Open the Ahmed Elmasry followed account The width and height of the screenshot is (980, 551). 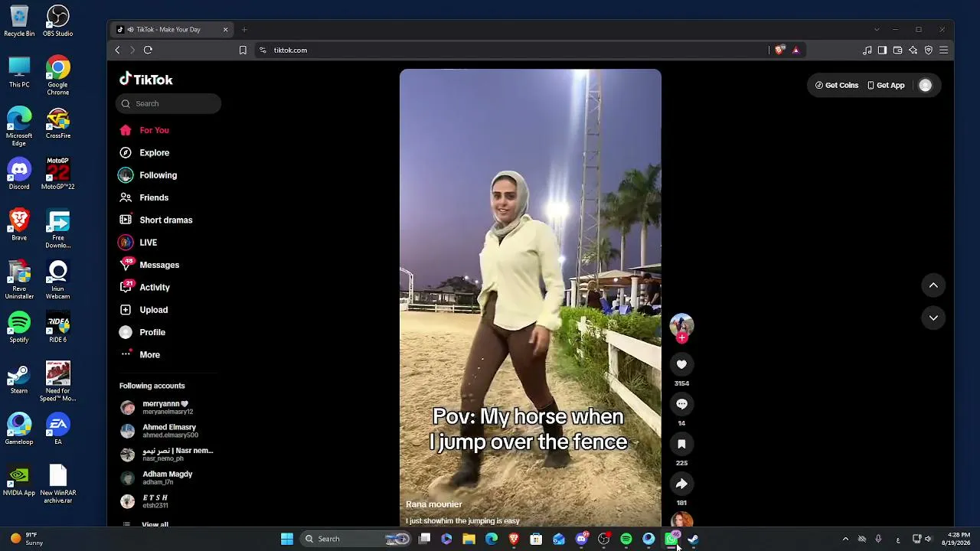click(168, 431)
